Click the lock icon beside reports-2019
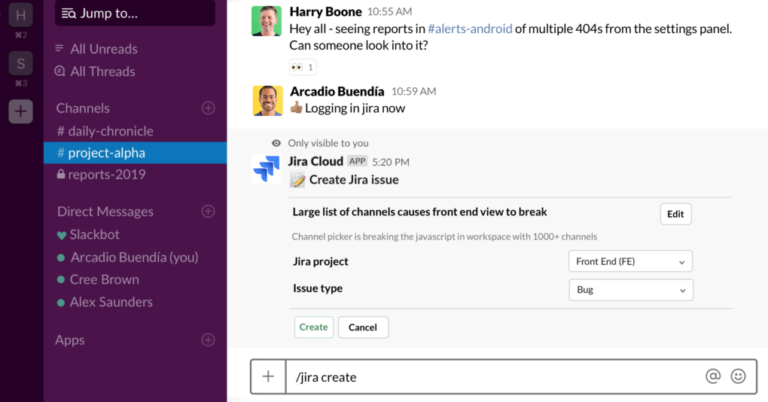 pyautogui.click(x=61, y=174)
